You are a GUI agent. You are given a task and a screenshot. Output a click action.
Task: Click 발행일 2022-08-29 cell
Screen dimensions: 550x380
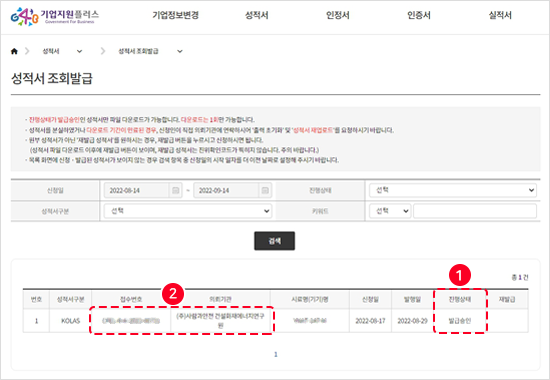(x=412, y=321)
